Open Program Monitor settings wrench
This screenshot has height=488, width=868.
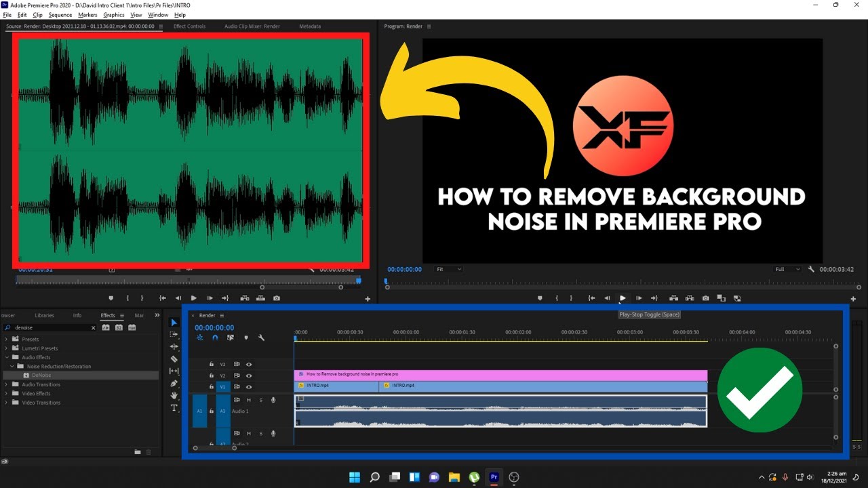tap(811, 269)
